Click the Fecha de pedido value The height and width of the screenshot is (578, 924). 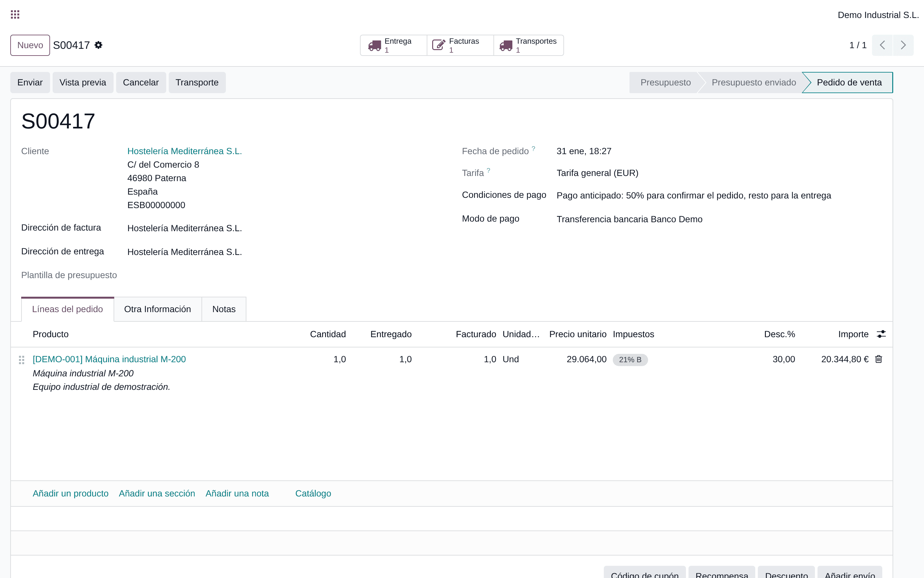(x=584, y=151)
